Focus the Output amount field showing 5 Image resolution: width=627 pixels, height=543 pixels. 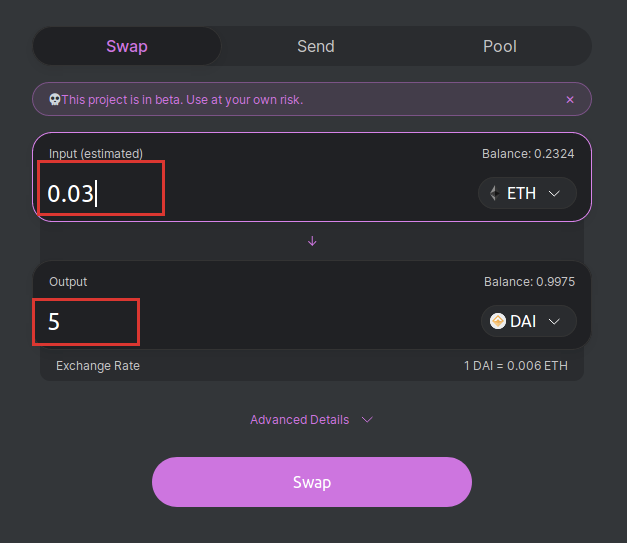pos(87,322)
